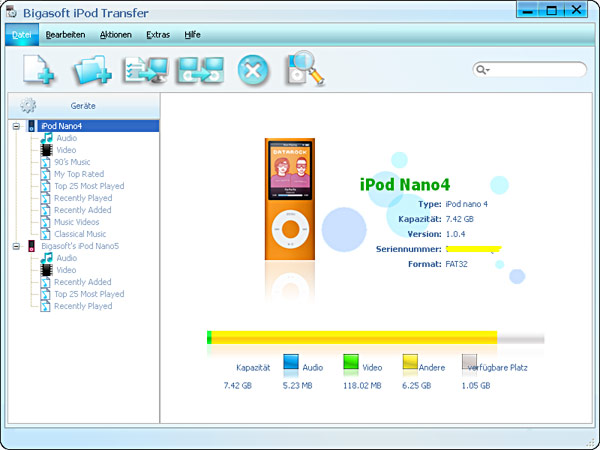Image resolution: width=600 pixels, height=450 pixels.
Task: Click the application icon in title bar
Action: coord(11,13)
